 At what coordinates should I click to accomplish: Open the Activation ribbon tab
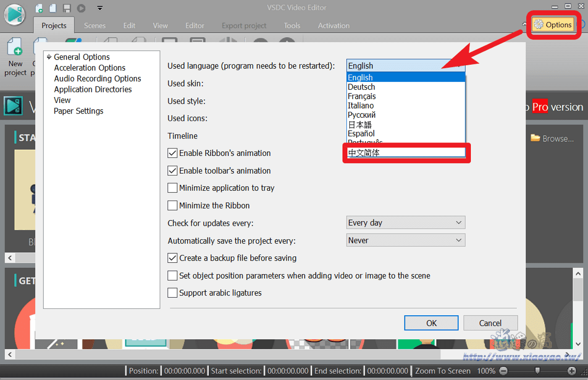333,26
